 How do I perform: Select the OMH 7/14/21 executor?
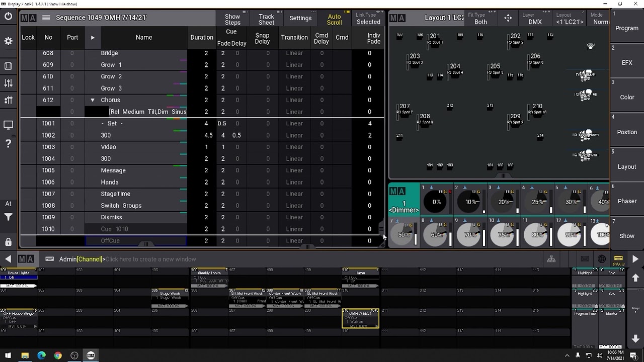coord(360,318)
